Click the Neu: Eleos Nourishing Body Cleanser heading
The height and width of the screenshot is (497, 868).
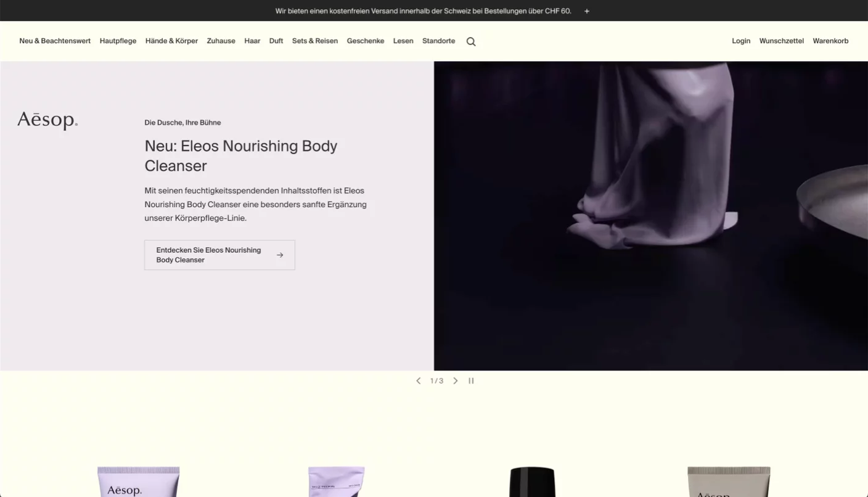click(x=241, y=156)
